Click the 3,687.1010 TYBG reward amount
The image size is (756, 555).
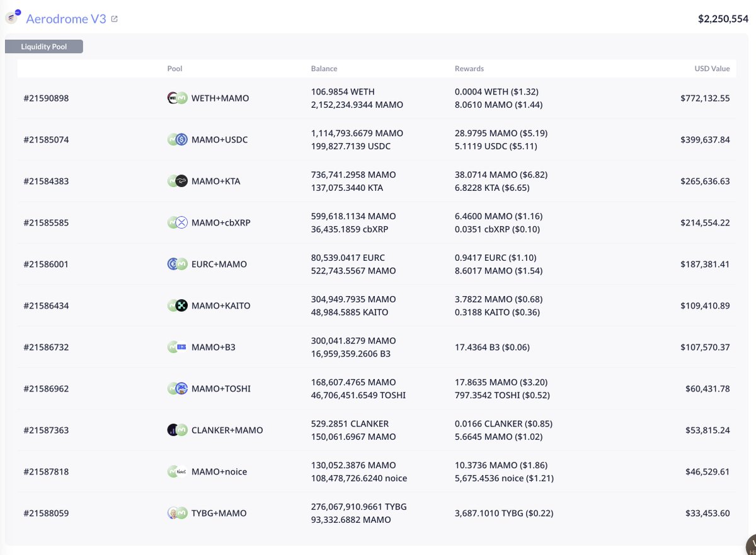point(504,513)
